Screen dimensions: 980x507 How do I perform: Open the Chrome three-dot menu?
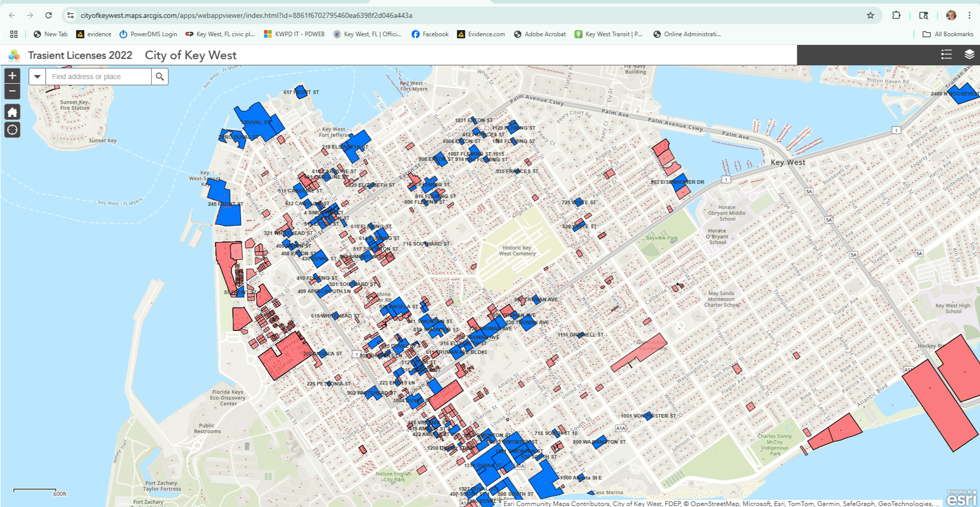click(969, 15)
